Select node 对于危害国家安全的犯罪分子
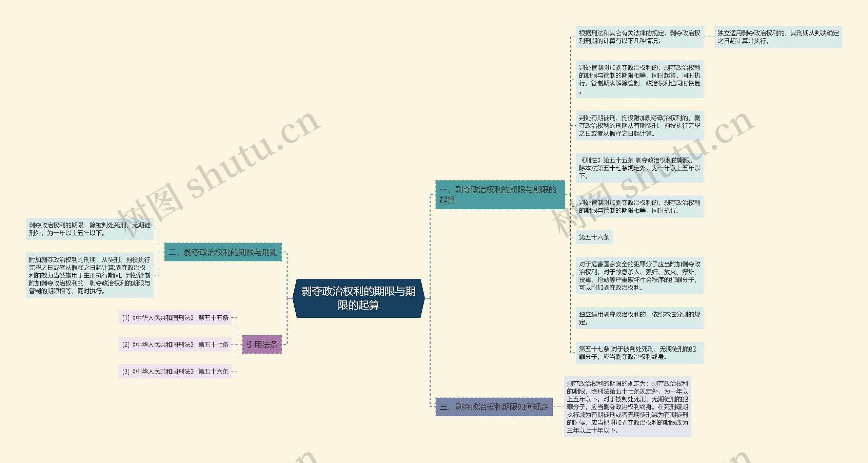Image resolution: width=868 pixels, height=463 pixels. coord(639,276)
